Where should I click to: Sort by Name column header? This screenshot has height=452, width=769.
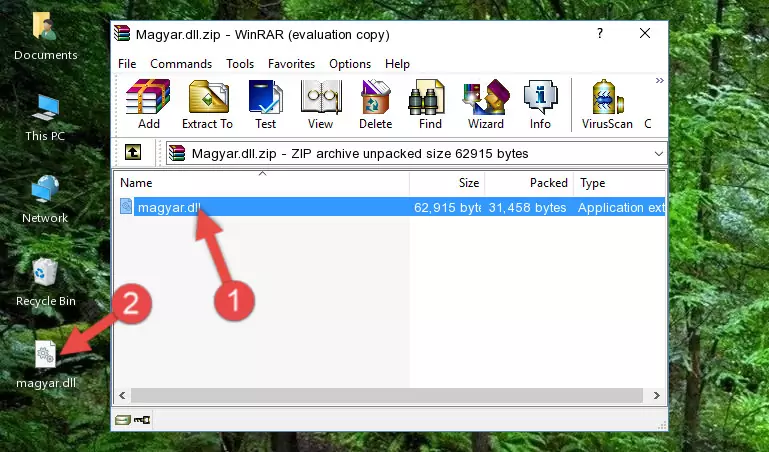(262, 183)
